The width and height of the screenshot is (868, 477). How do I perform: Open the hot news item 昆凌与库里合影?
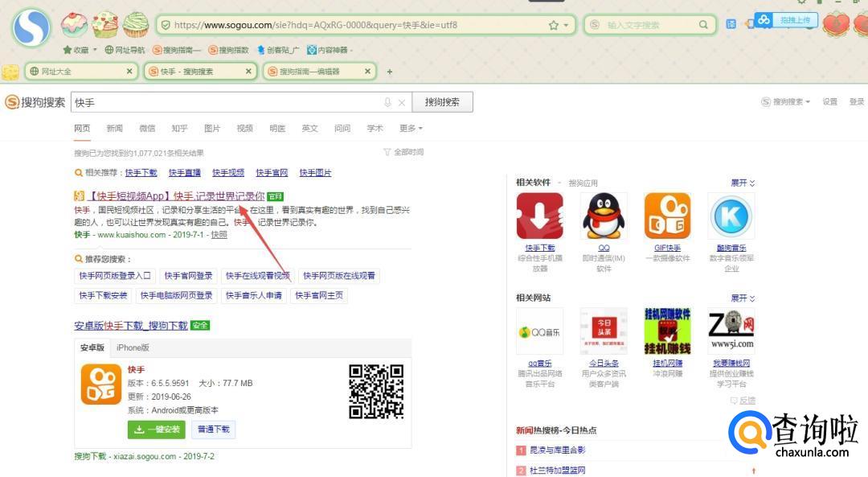click(558, 450)
